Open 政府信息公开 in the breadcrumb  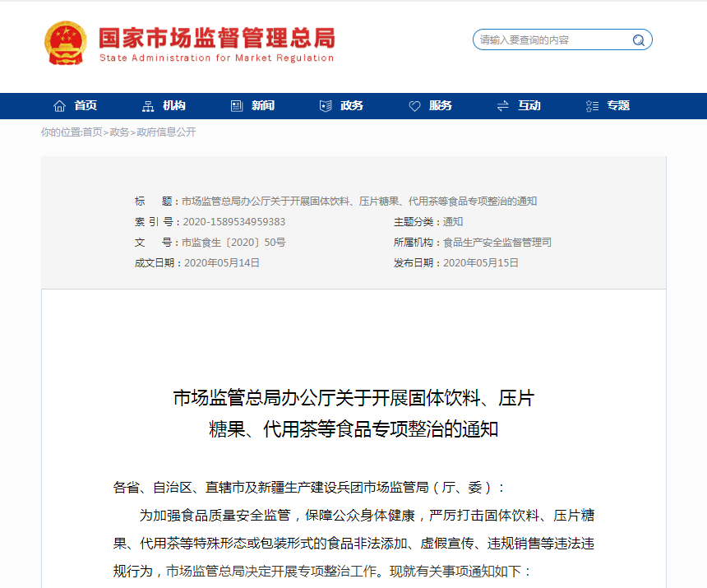(166, 132)
